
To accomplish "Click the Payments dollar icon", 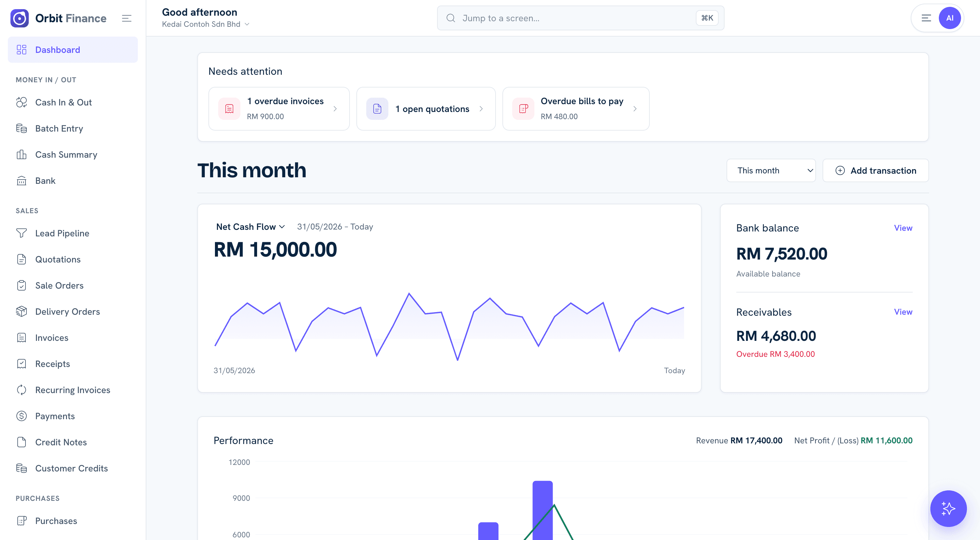I will [22, 416].
